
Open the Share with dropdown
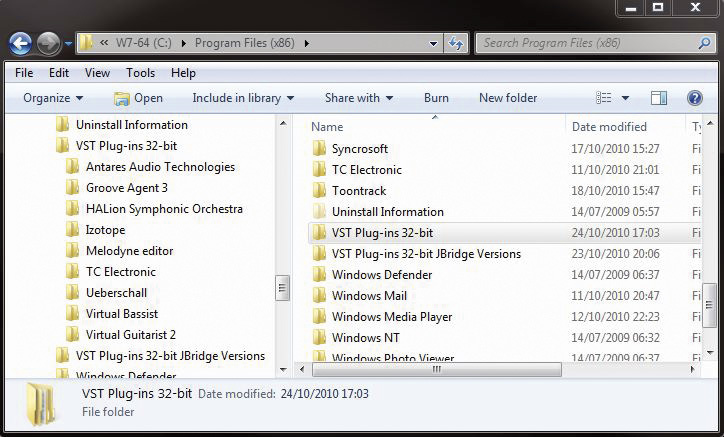tap(359, 98)
